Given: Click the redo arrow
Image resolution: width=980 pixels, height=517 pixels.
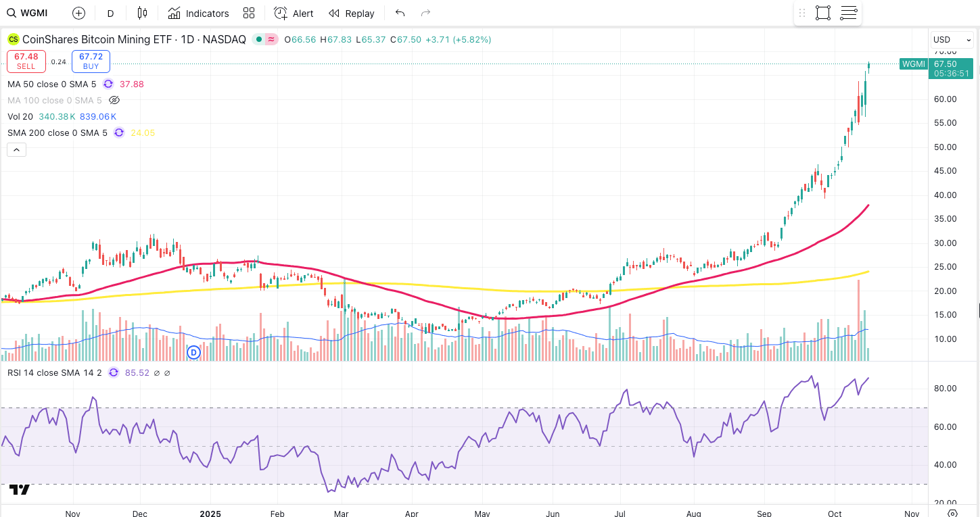Looking at the screenshot, I should (x=425, y=14).
